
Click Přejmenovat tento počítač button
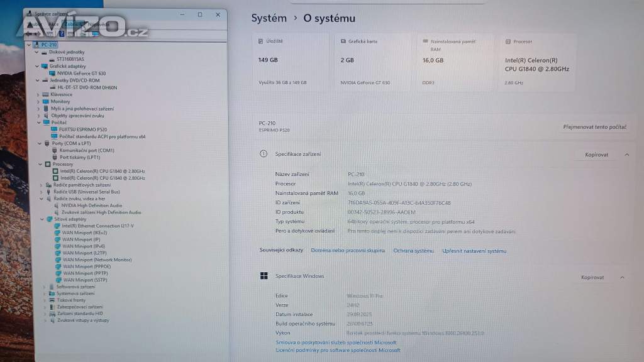(594, 127)
